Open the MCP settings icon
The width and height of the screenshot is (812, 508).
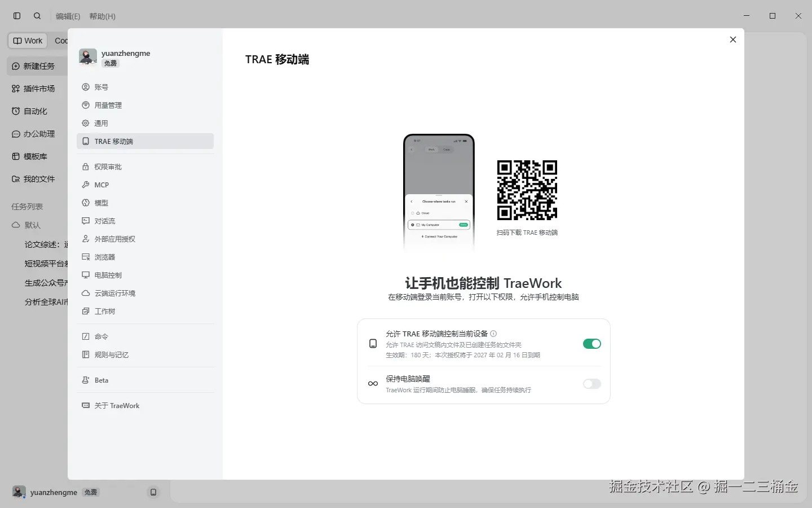tap(86, 185)
